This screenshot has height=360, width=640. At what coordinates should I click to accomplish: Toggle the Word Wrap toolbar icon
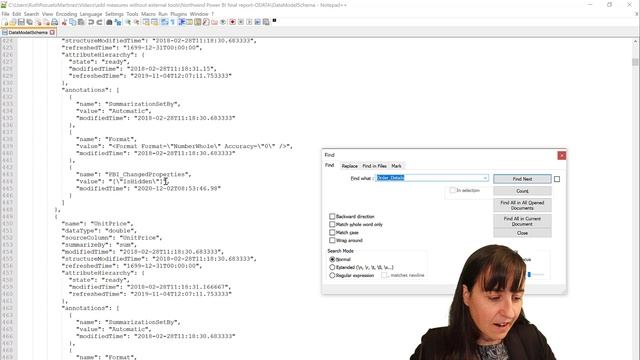164,22
